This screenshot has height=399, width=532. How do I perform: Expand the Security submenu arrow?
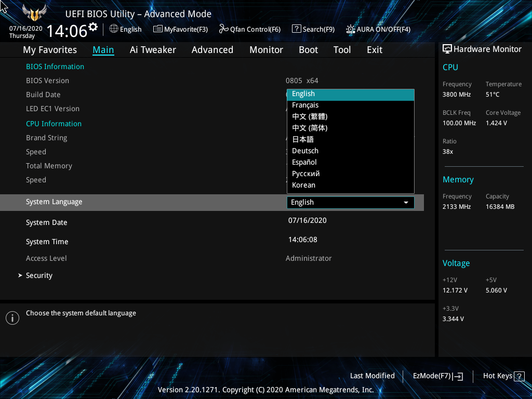pos(20,275)
